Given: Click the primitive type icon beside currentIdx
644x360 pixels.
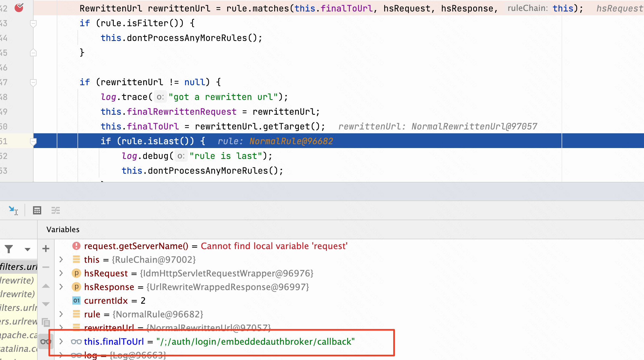Looking at the screenshot, I should [x=76, y=300].
